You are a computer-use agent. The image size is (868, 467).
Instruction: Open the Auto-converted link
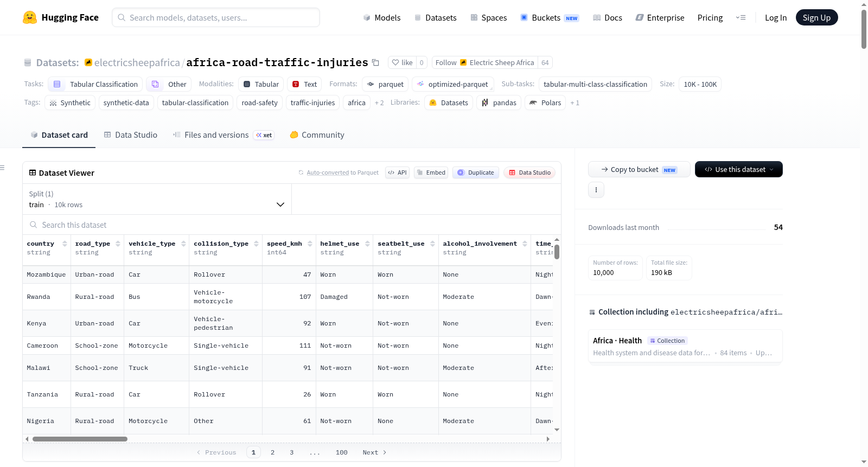328,172
